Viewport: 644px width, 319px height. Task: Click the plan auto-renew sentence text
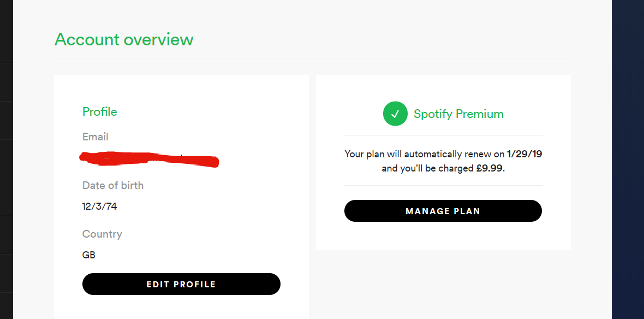coord(443,161)
